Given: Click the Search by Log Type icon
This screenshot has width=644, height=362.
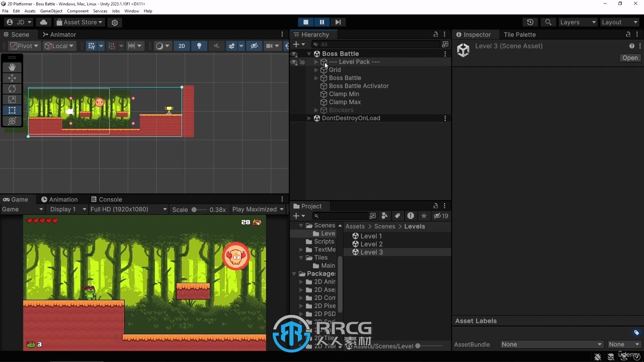Looking at the screenshot, I should 411,216.
